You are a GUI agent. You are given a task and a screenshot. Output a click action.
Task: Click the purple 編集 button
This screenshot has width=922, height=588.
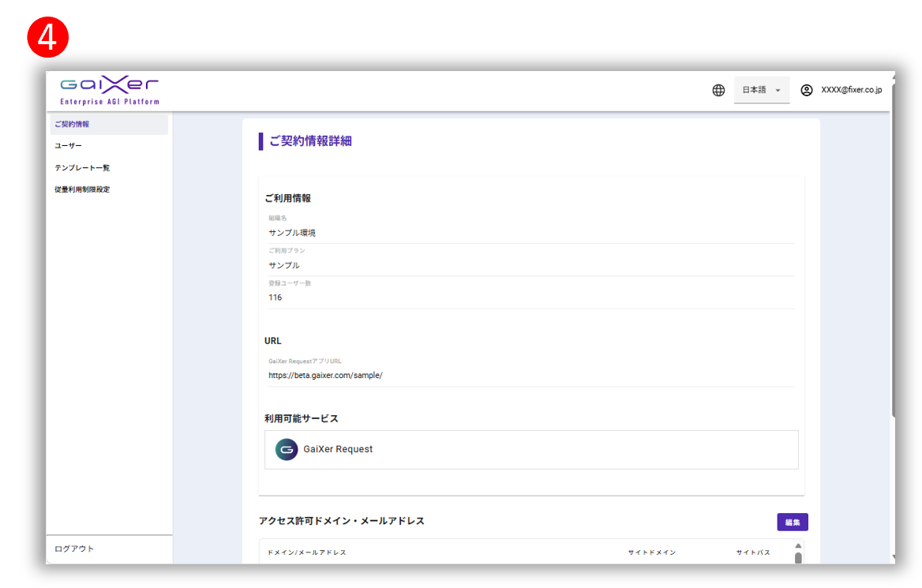click(792, 522)
